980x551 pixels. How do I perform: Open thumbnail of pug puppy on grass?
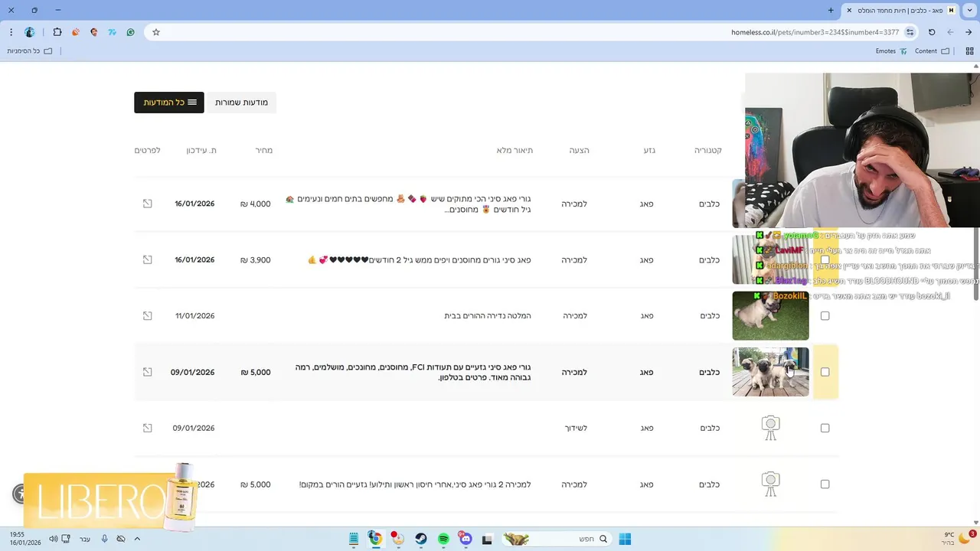tap(770, 315)
